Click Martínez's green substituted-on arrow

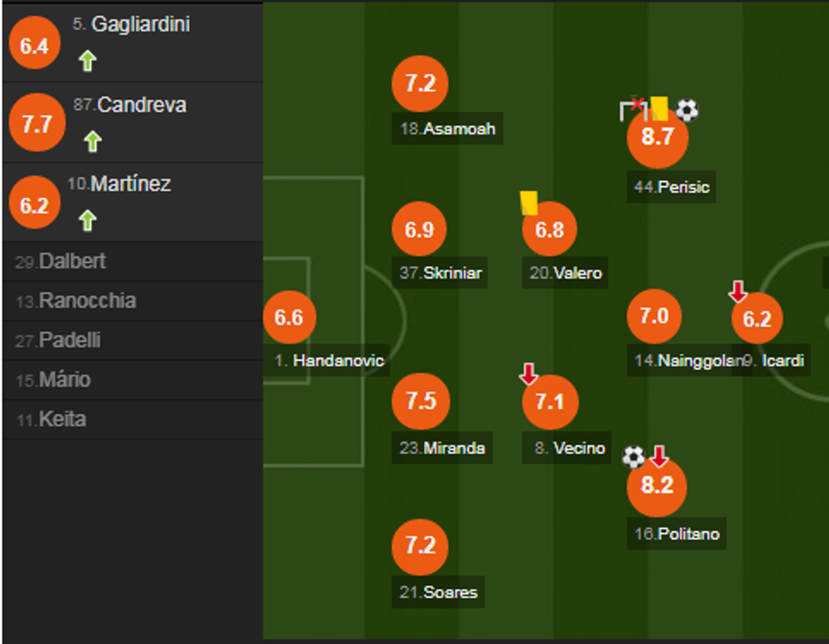point(87,221)
